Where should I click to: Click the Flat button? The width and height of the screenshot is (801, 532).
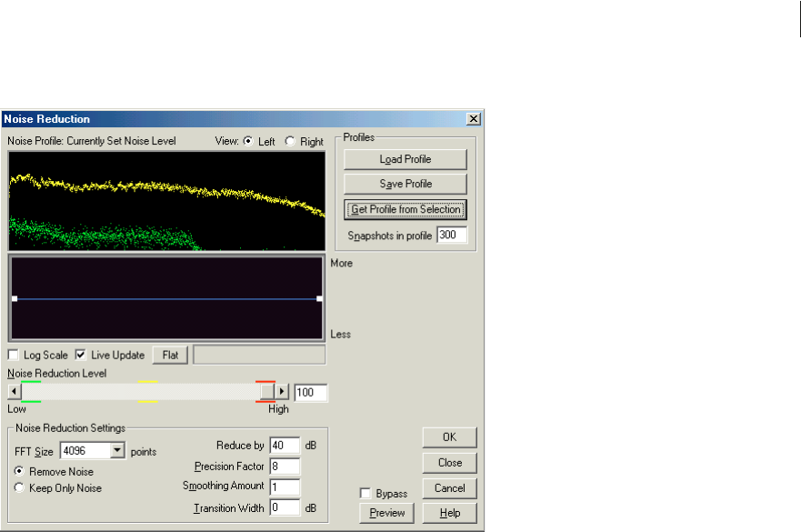(170, 355)
